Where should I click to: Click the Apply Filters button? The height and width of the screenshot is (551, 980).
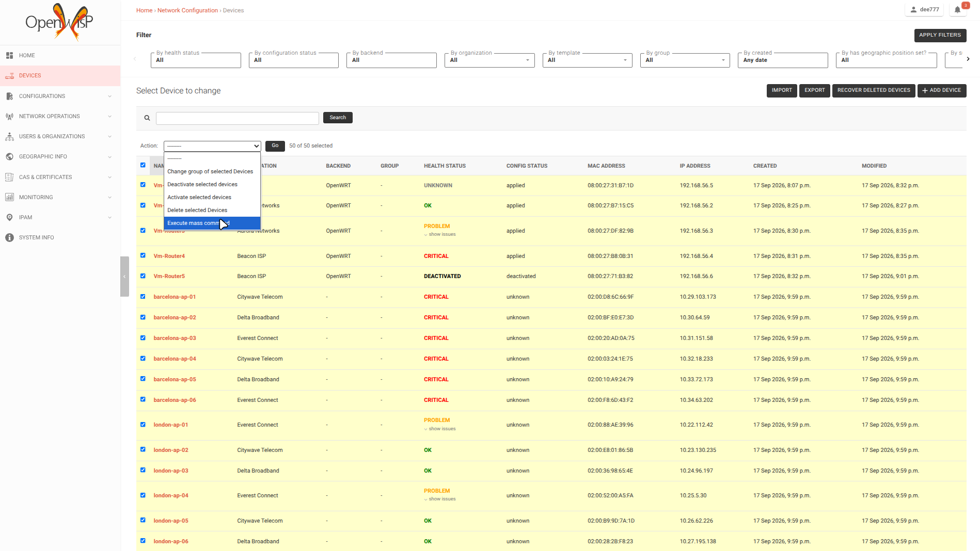click(940, 35)
